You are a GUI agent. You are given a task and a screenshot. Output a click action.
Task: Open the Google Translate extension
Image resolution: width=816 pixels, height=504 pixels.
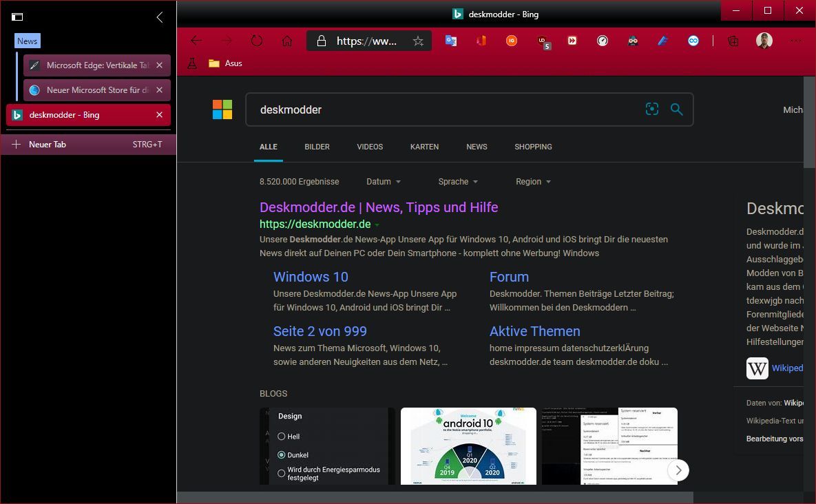point(450,41)
